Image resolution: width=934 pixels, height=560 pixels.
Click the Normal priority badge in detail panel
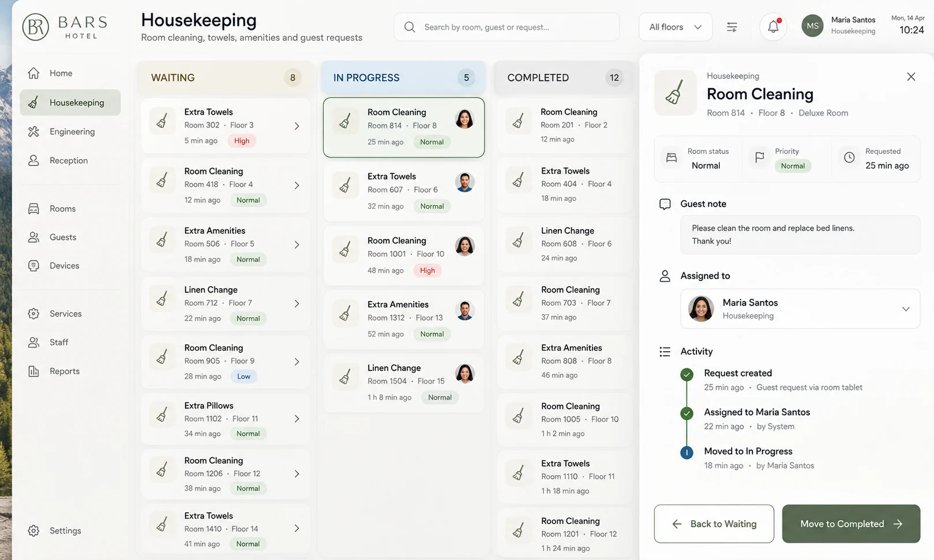[x=793, y=166]
